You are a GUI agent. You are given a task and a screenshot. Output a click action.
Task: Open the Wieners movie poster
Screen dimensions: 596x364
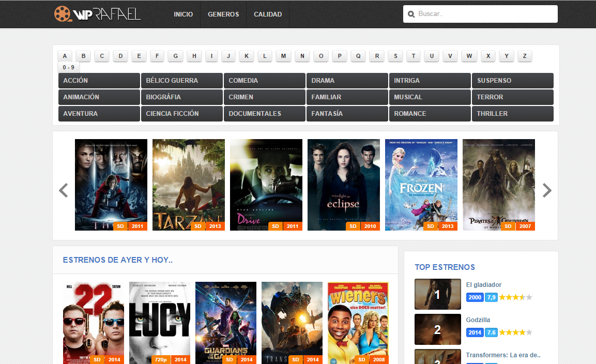pos(358,323)
